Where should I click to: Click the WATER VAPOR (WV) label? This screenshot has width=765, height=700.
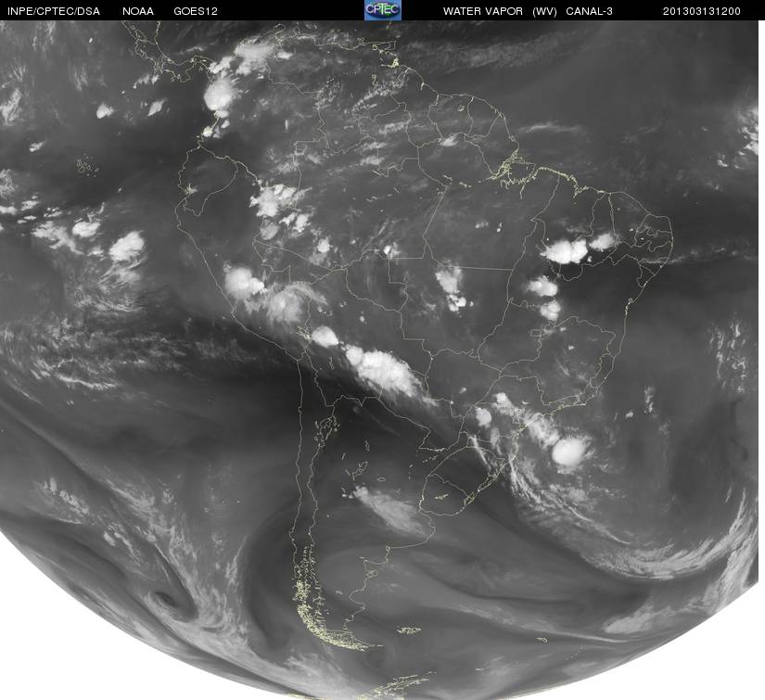tap(500, 11)
